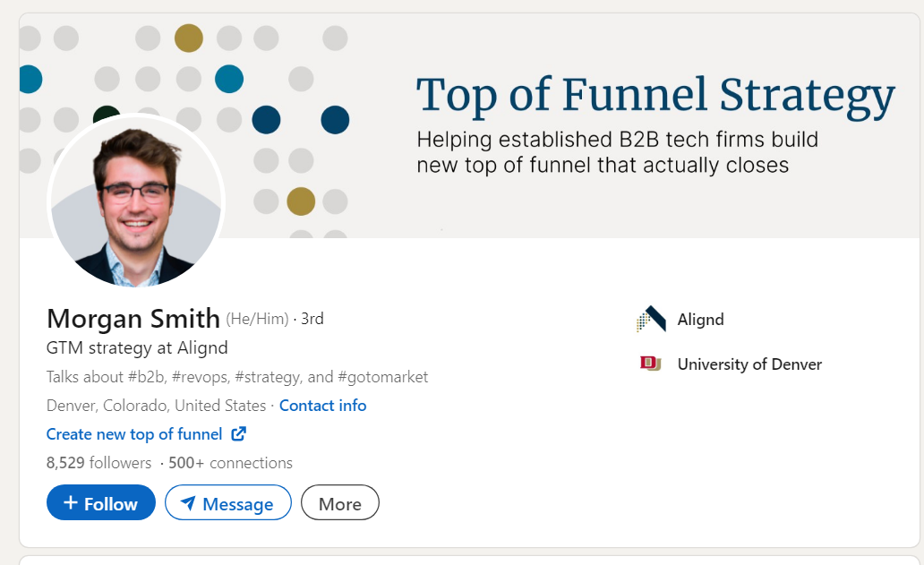The width and height of the screenshot is (924, 565).
Task: View Morgan's 500+ connections
Action: point(229,463)
